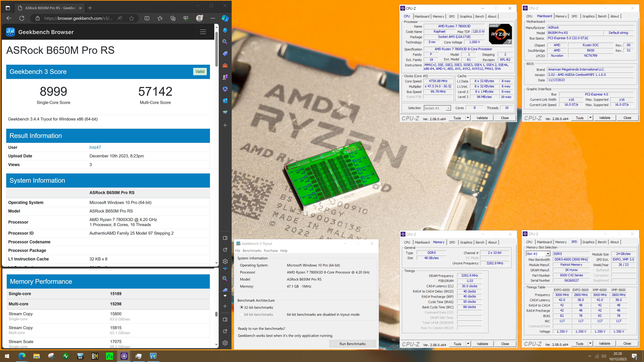Open Microsoft 365 from the Edge sidebar

coord(225,89)
